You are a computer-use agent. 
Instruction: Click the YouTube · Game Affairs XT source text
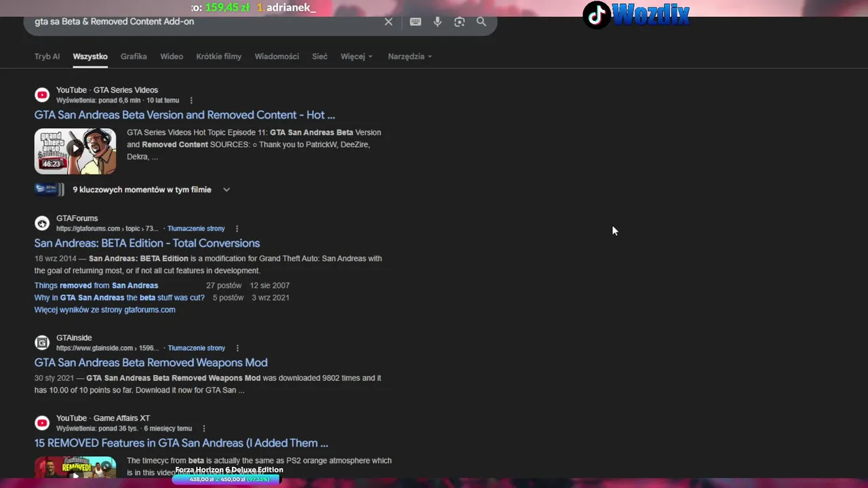103,418
